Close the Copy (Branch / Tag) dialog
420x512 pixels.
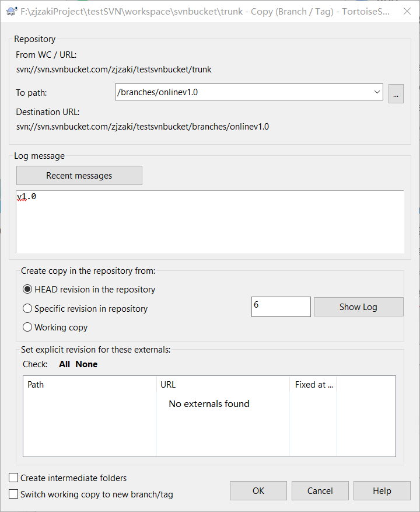(x=406, y=11)
